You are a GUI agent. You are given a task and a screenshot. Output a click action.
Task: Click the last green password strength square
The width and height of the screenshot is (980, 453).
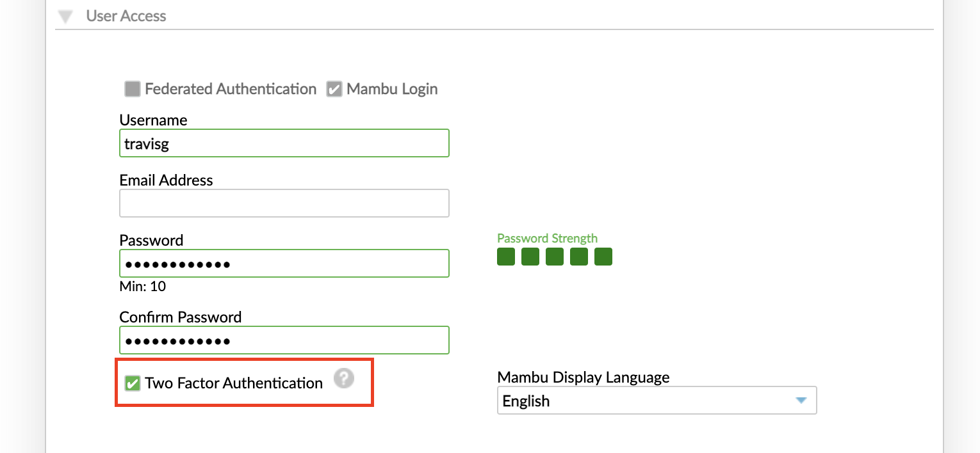tap(603, 256)
